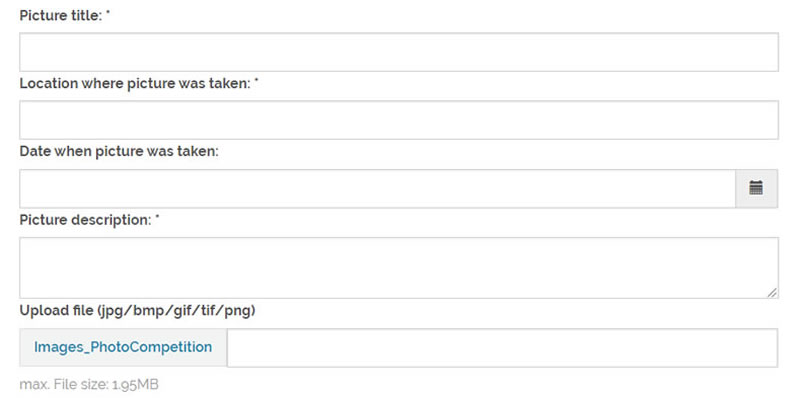The width and height of the screenshot is (800, 398).
Task: Click the "Location where picture was taken:" label
Action: coord(135,84)
